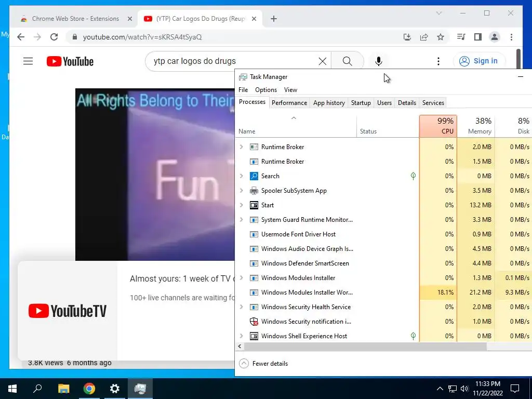Select the Spooler SubSystem App printer icon
The width and height of the screenshot is (532, 399).
point(254,190)
